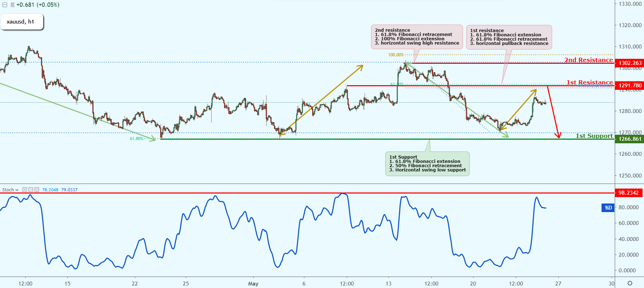Select the xauusd, h1 label box

(22, 22)
